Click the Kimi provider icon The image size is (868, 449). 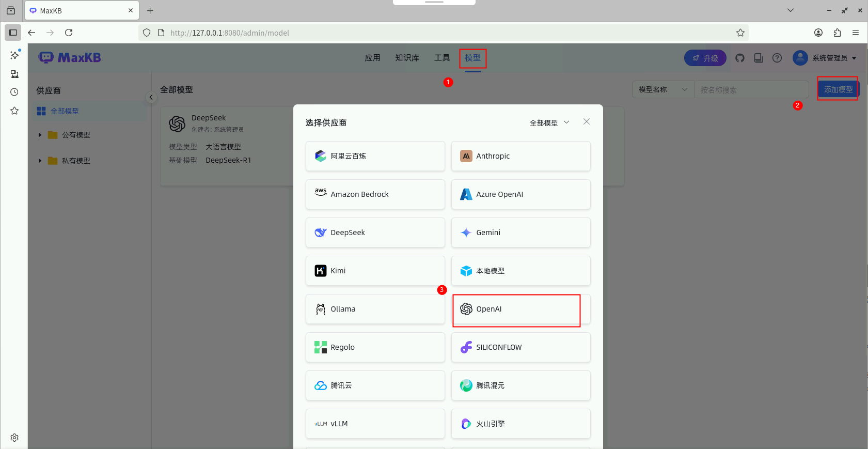[321, 271]
